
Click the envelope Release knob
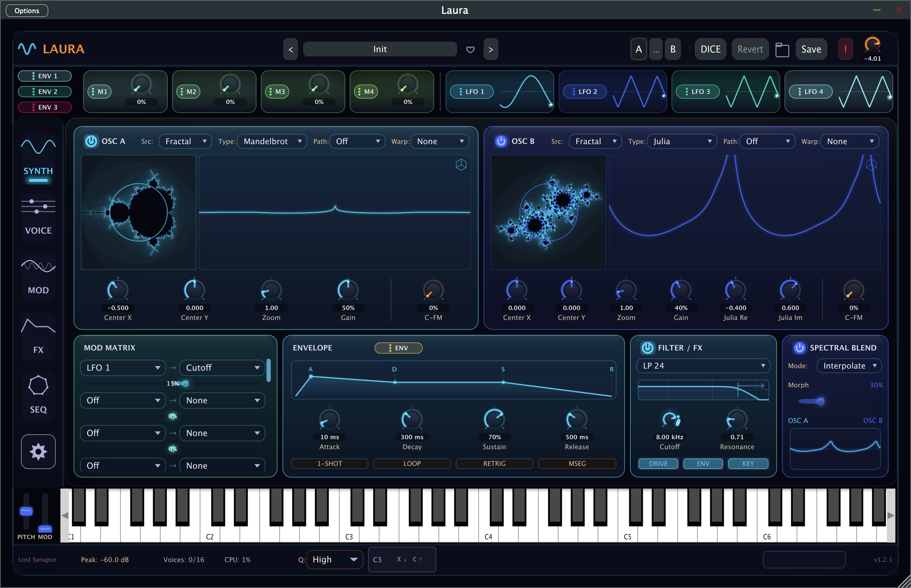pyautogui.click(x=577, y=420)
